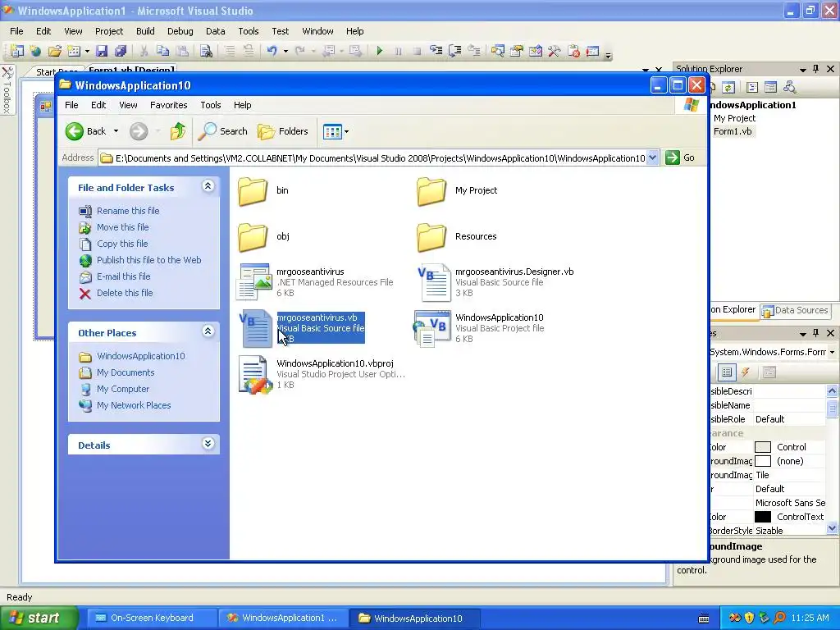This screenshot has height=630, width=840.
Task: Click the Undo arrow in Visual Studio toolbar
Action: point(272,51)
